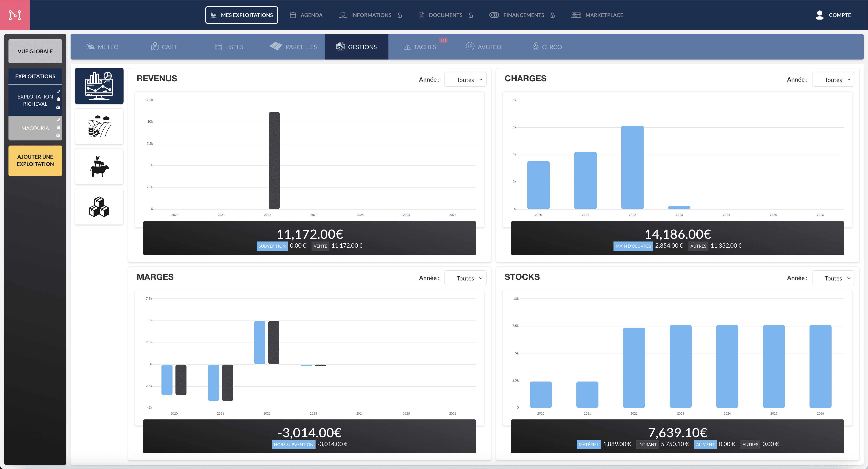
Task: Open the Compte user account icon
Action: pos(819,15)
